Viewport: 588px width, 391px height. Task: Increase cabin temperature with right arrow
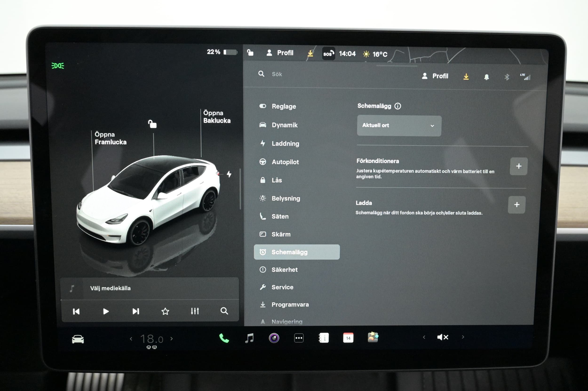(x=172, y=339)
